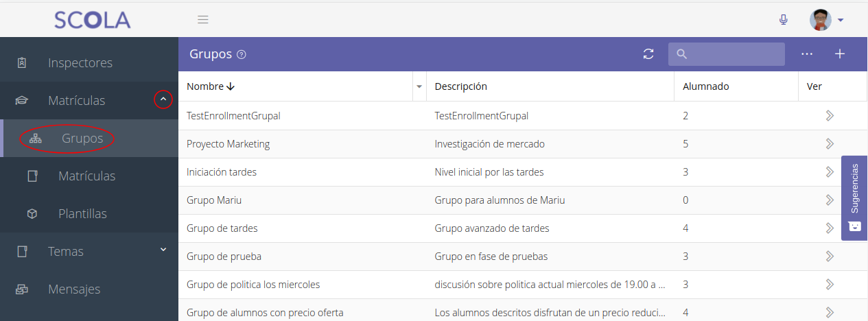868x321 pixels.
Task: Click the Temas sidebar icon
Action: pos(21,252)
